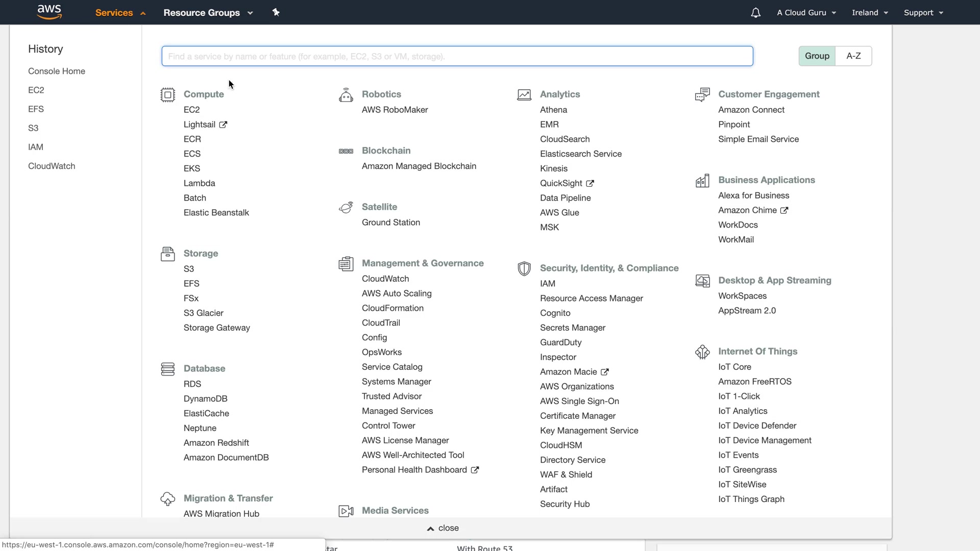Click the AWS logo home icon
980x551 pixels.
pyautogui.click(x=50, y=12)
